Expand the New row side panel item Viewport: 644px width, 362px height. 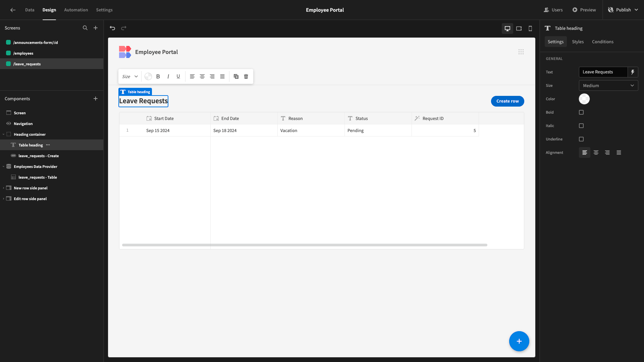(3, 188)
